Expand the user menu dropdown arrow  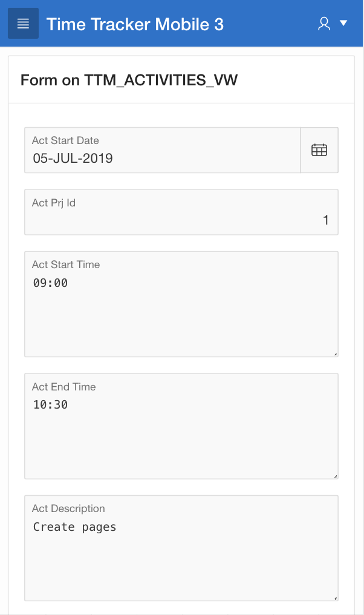(x=343, y=23)
